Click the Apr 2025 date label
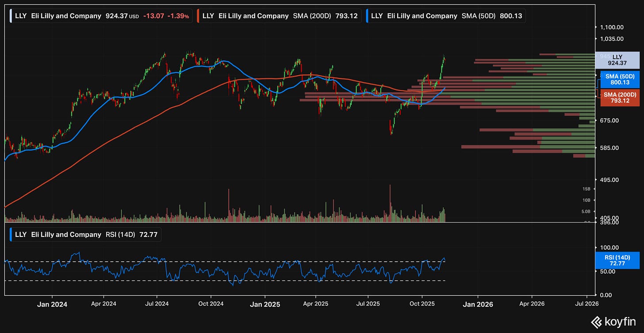Viewport: 644px width, 333px height. (x=316, y=305)
